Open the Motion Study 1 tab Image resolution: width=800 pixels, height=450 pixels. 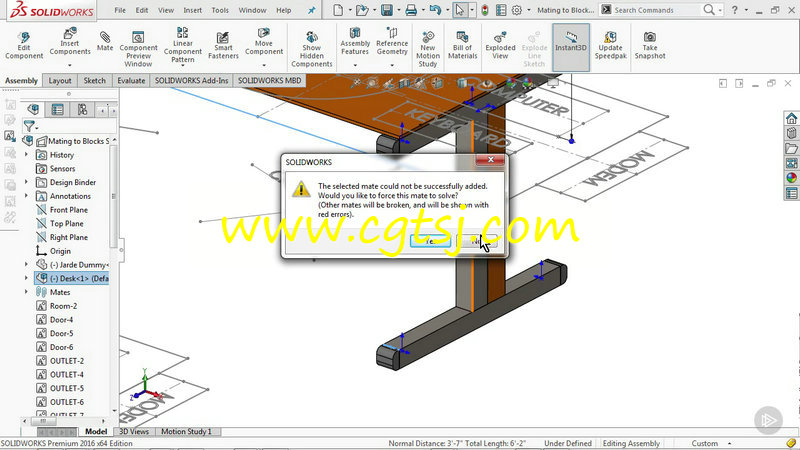(186, 432)
